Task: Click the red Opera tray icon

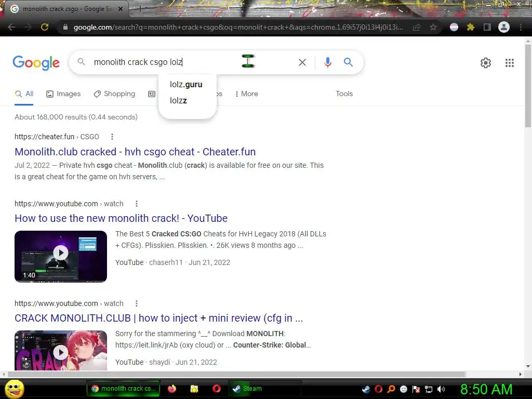Action: (378, 389)
